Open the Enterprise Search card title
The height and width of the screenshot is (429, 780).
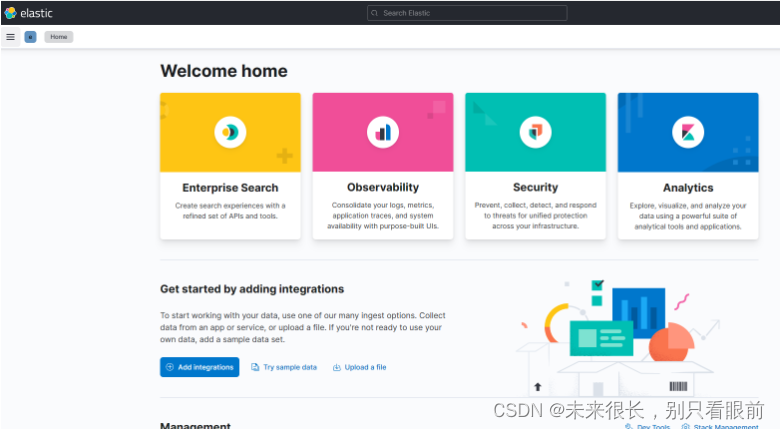pos(230,188)
